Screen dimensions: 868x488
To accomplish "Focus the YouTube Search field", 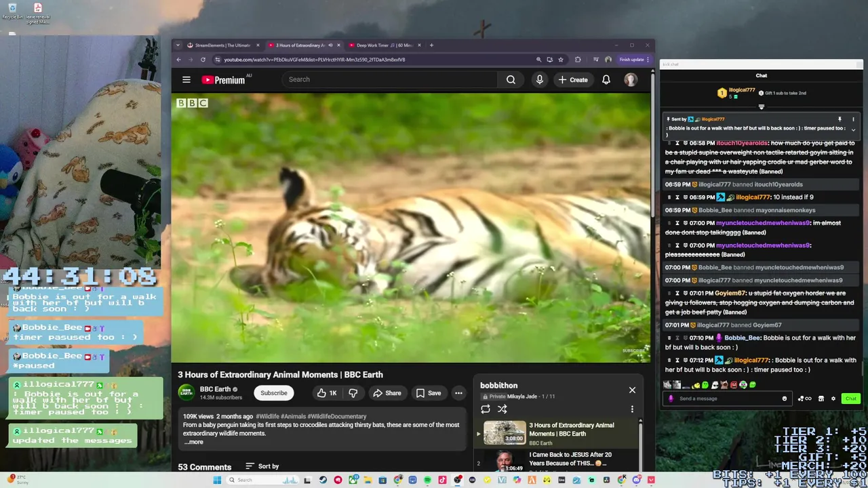I will point(390,79).
